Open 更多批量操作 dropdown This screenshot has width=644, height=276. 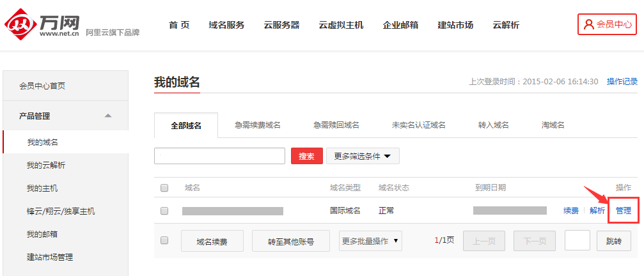370,241
